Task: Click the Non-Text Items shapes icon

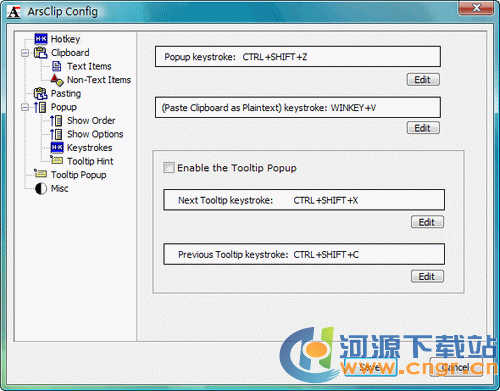Action: [x=57, y=80]
